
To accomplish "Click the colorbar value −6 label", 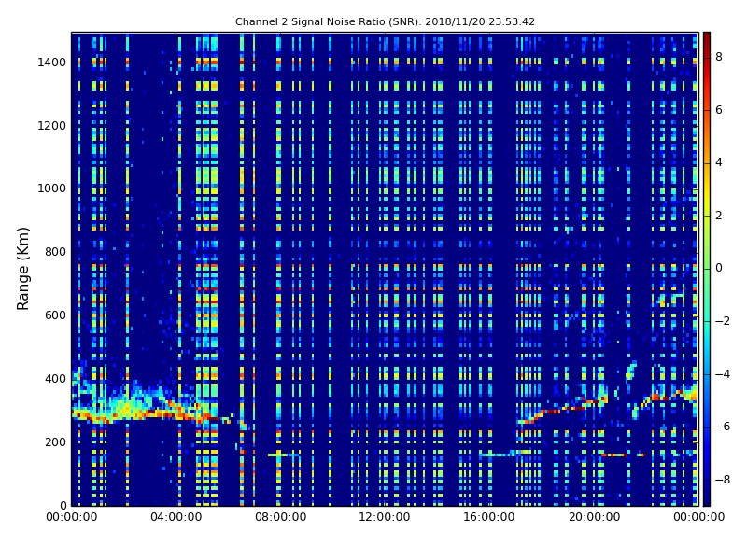I will coord(723,427).
